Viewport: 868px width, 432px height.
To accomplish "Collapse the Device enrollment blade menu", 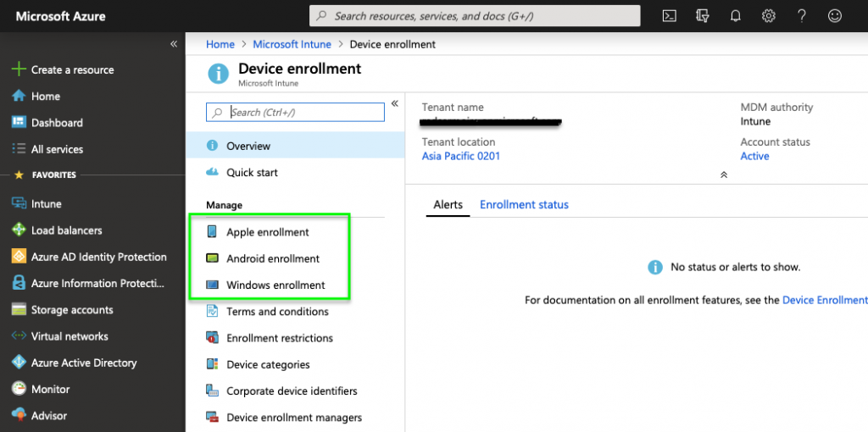I will (395, 103).
